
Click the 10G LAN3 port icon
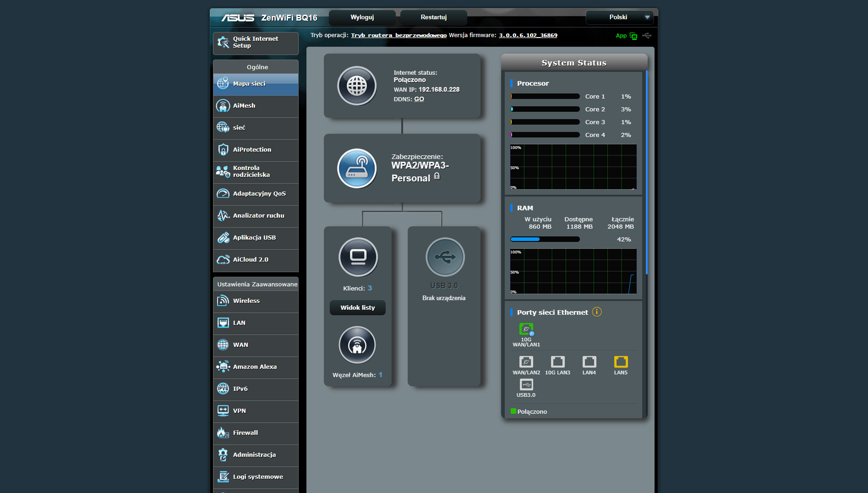(557, 362)
